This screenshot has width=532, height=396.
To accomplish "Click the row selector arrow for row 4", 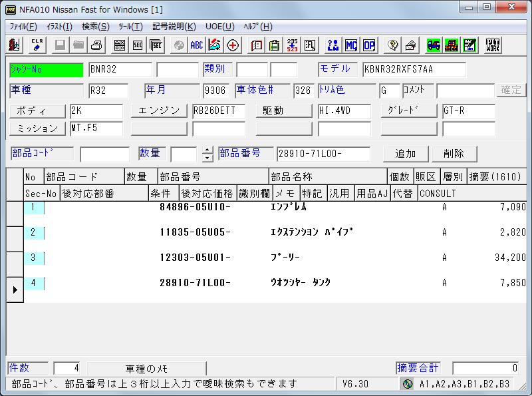I will point(15,290).
